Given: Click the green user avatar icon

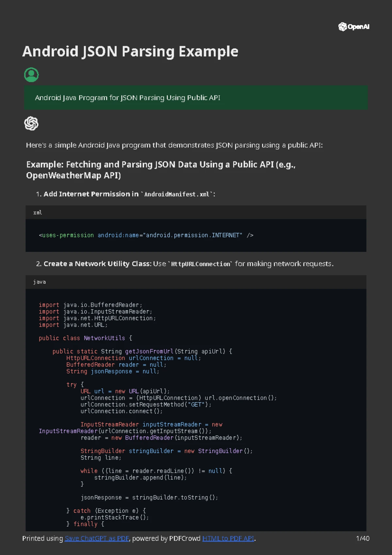Looking at the screenshot, I should click(31, 75).
